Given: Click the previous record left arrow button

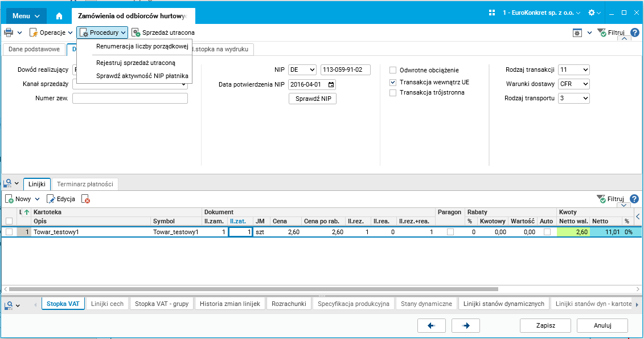Looking at the screenshot, I should [x=431, y=325].
